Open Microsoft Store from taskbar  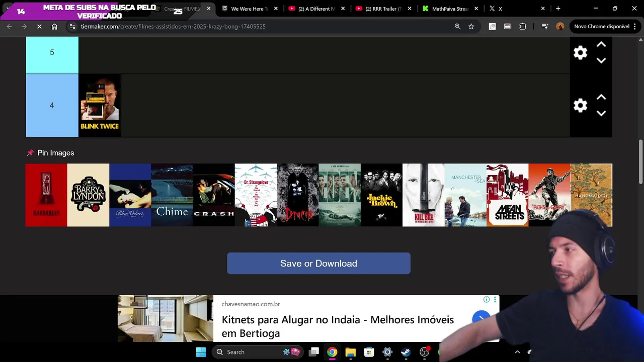pyautogui.click(x=369, y=352)
